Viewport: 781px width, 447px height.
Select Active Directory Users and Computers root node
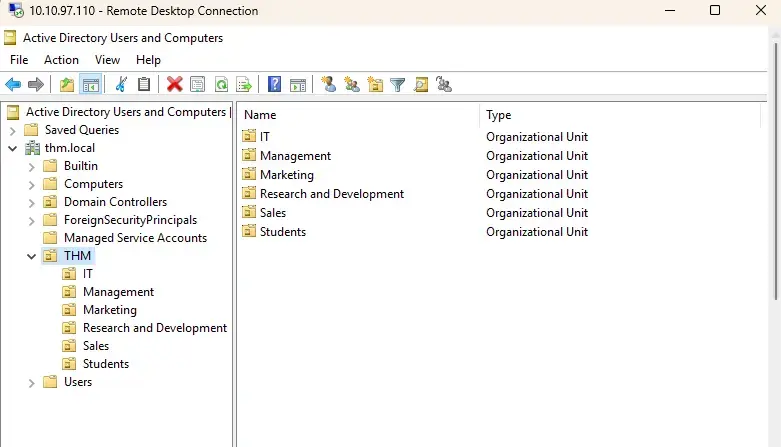[x=126, y=112]
